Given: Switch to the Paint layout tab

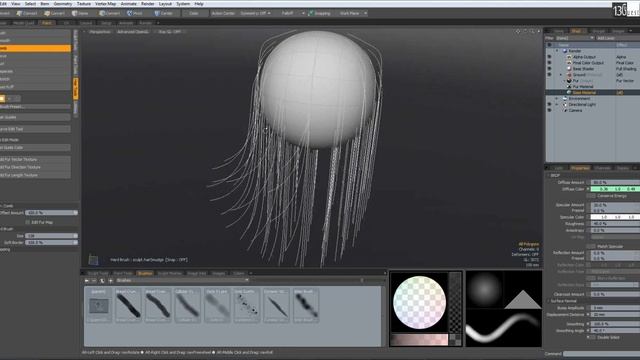Looking at the screenshot, I should (x=47, y=23).
